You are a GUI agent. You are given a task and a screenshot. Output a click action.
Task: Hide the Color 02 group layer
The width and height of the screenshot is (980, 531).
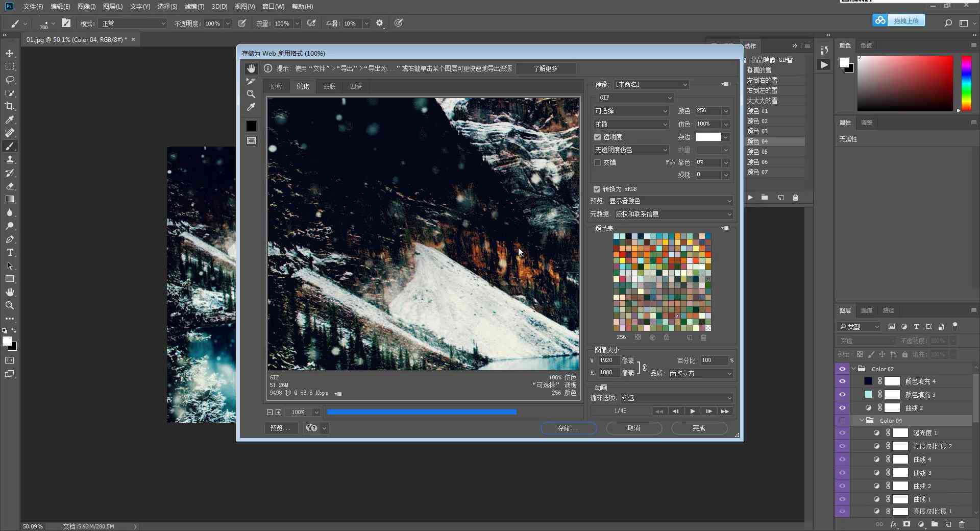(x=842, y=369)
